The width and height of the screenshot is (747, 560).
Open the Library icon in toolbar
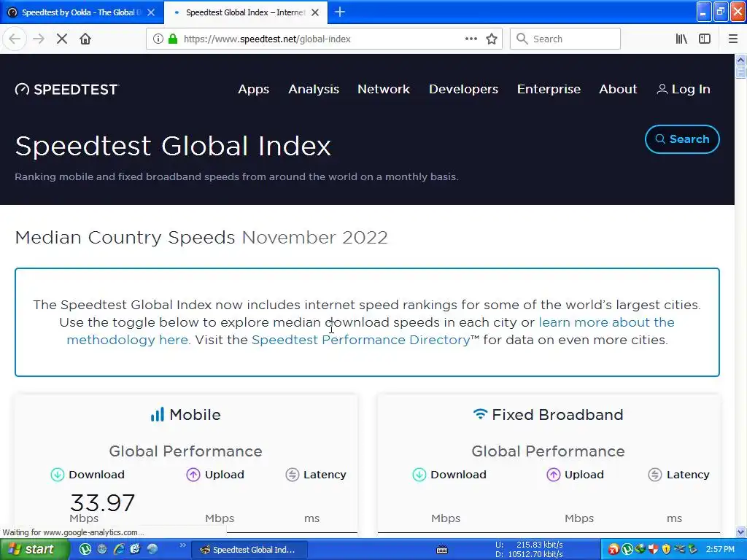pyautogui.click(x=681, y=39)
